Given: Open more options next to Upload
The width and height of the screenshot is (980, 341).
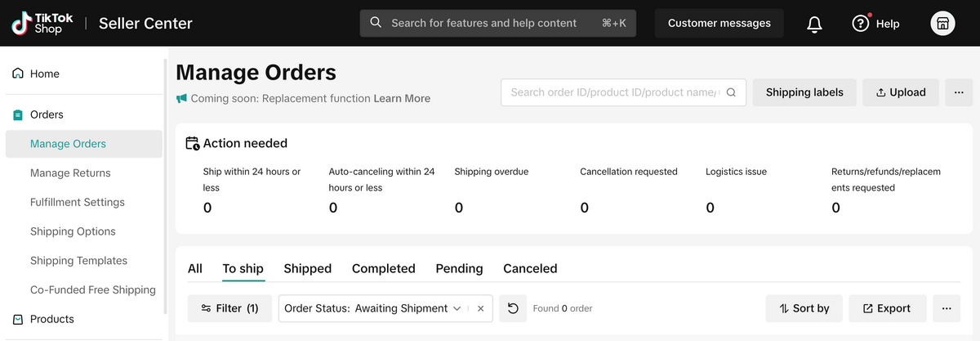Looking at the screenshot, I should 959,92.
